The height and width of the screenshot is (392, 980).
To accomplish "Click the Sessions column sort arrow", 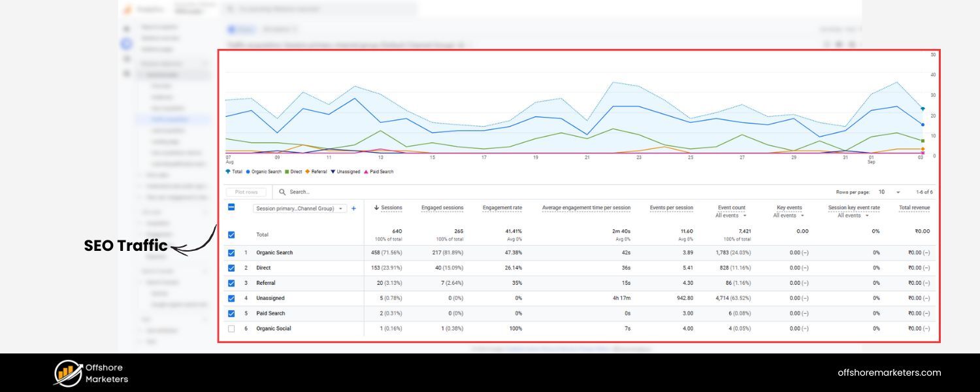I will [x=376, y=207].
